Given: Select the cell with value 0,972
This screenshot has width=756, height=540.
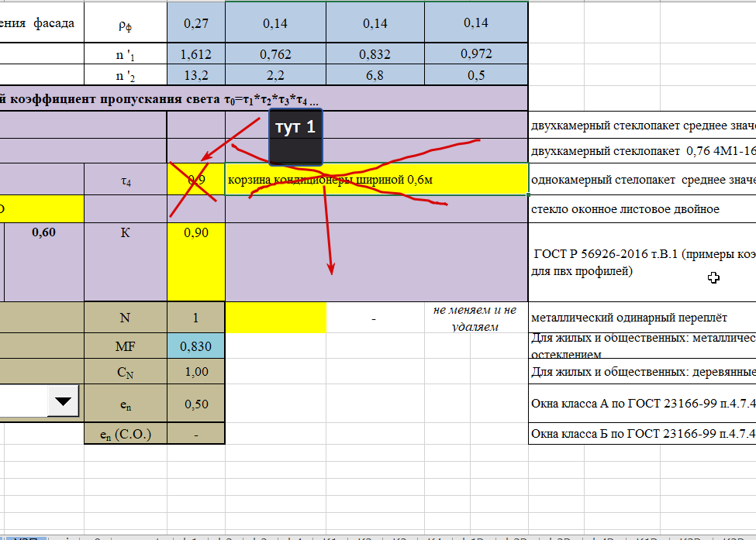Looking at the screenshot, I should coord(476,54).
